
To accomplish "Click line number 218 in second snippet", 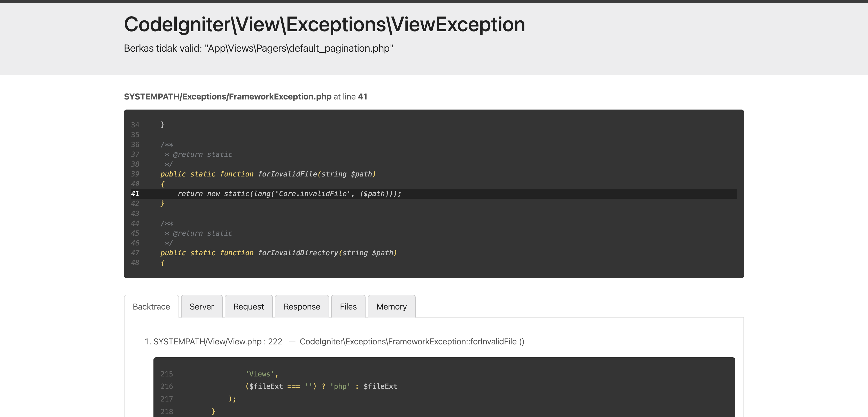I will click(x=166, y=411).
